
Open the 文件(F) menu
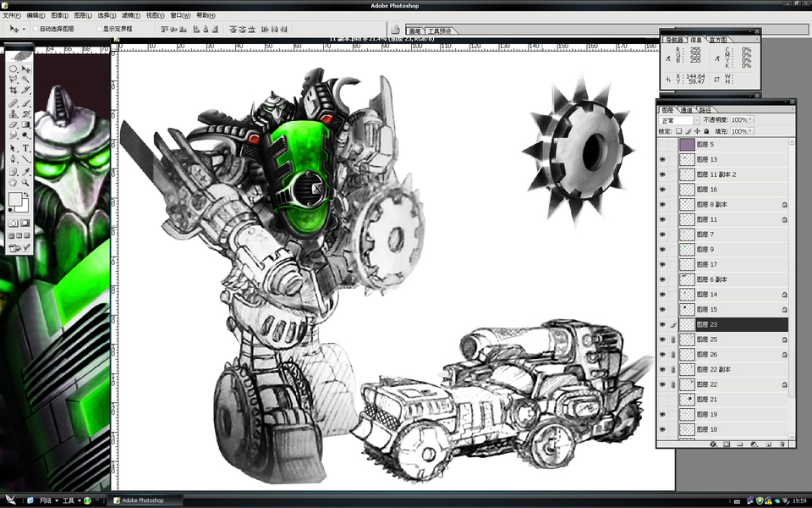pyautogui.click(x=12, y=15)
